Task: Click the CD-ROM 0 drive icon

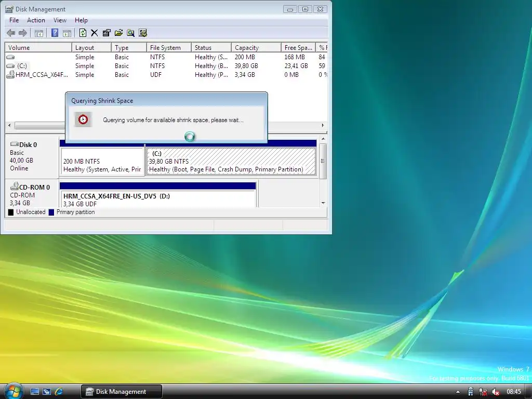Action: (x=14, y=187)
